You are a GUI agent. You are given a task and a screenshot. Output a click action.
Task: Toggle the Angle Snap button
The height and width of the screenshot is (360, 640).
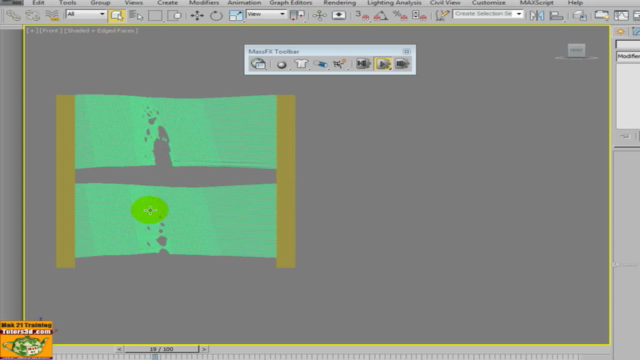(381, 16)
